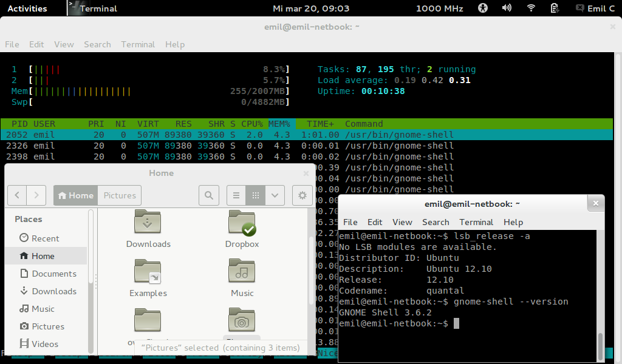622x364 pixels.
Task: Open Help menu in front terminal
Action: pyautogui.click(x=513, y=222)
